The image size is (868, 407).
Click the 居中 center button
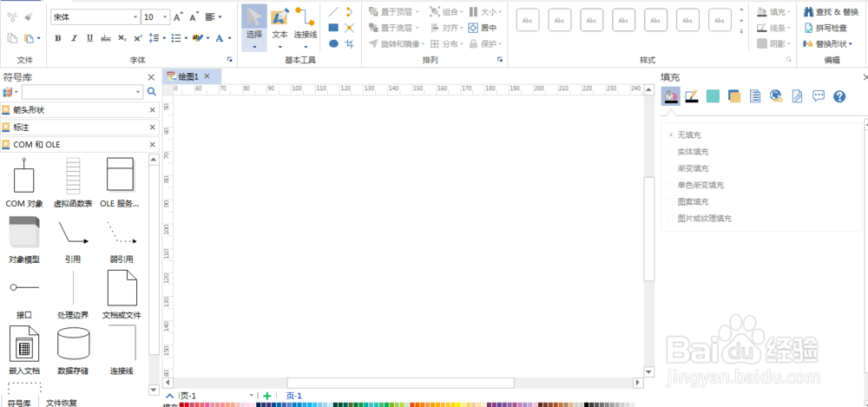[482, 28]
